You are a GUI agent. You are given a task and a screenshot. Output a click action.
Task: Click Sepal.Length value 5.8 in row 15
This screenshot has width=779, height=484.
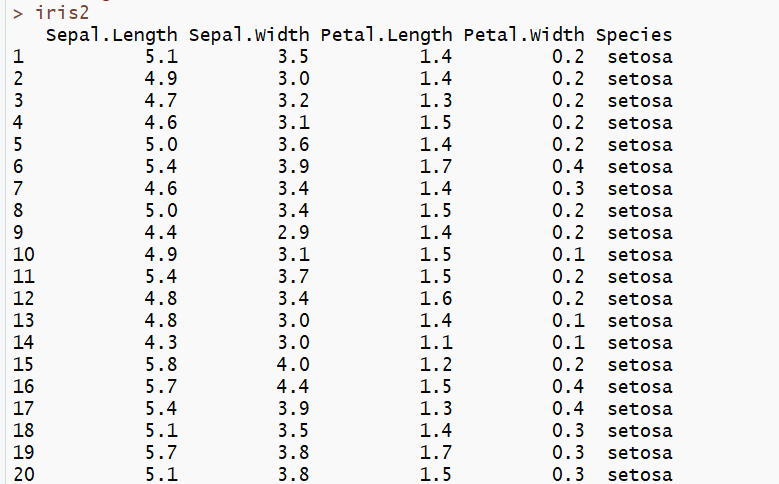[161, 365]
